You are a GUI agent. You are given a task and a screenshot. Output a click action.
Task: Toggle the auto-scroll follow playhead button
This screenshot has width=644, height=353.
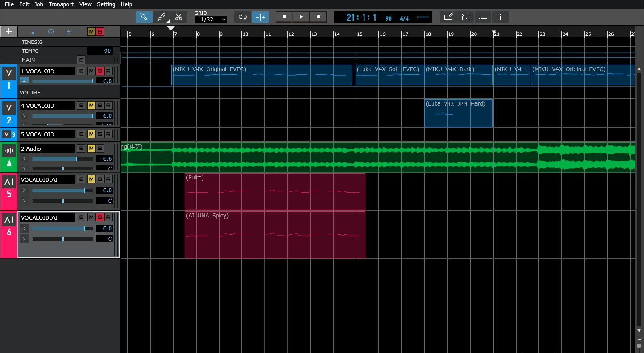click(x=260, y=17)
